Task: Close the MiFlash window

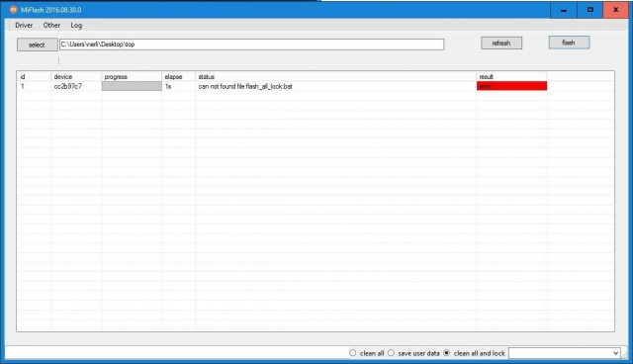Action: tap(615, 10)
